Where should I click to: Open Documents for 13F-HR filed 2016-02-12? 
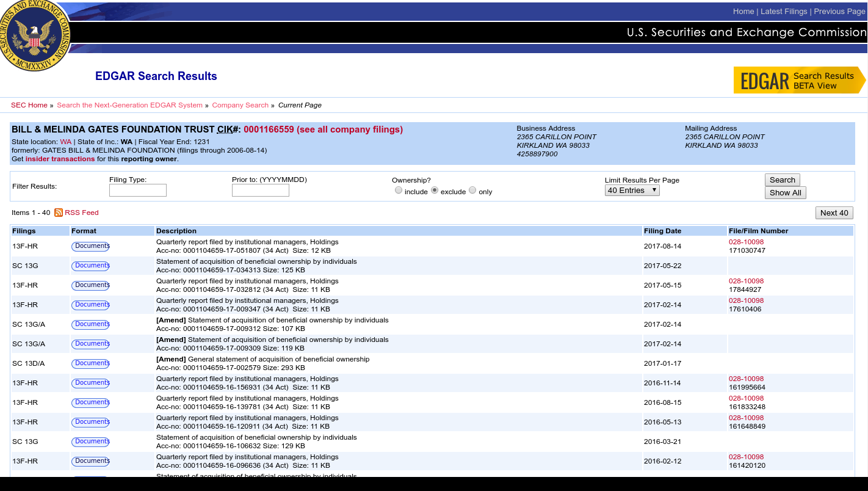[x=90, y=461]
